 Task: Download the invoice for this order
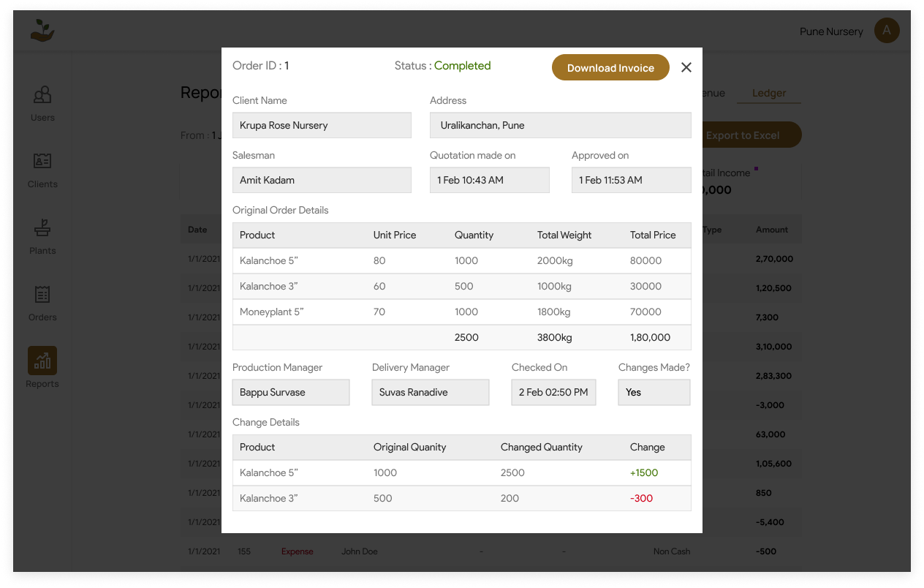click(610, 67)
